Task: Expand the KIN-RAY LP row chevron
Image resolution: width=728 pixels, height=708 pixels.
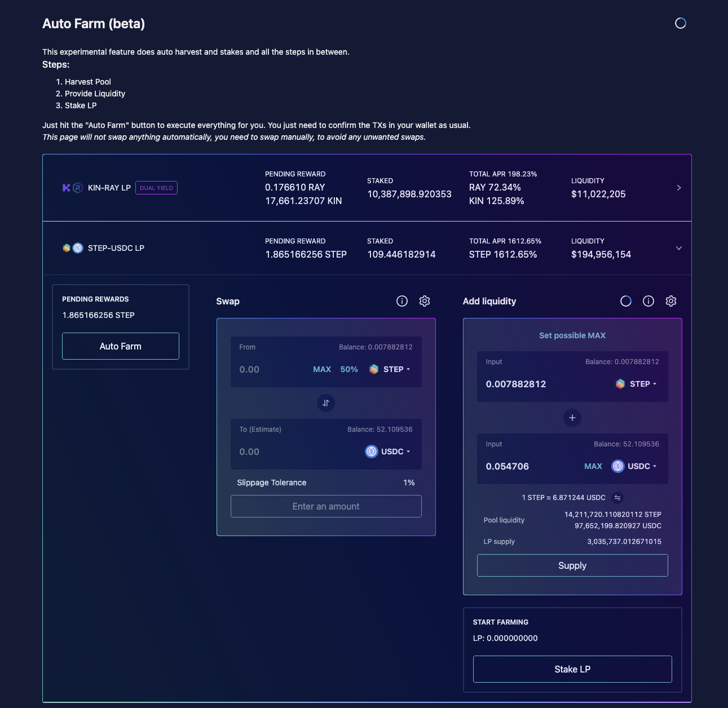Action: 678,188
